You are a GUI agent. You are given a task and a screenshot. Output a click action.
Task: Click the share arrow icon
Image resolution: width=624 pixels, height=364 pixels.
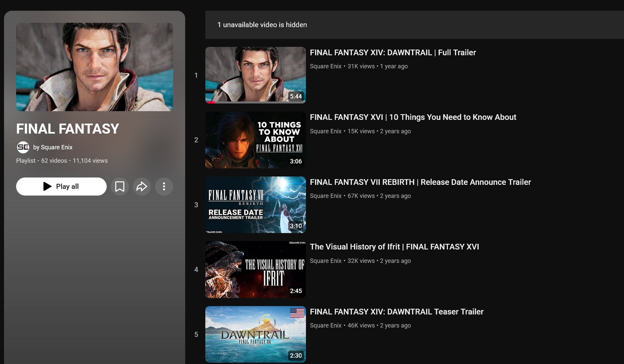(x=142, y=186)
